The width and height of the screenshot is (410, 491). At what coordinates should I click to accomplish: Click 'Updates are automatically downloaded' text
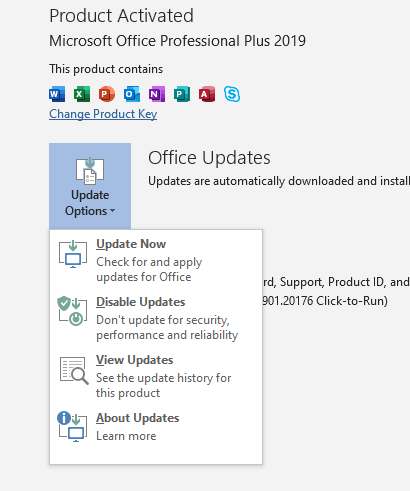(x=279, y=181)
